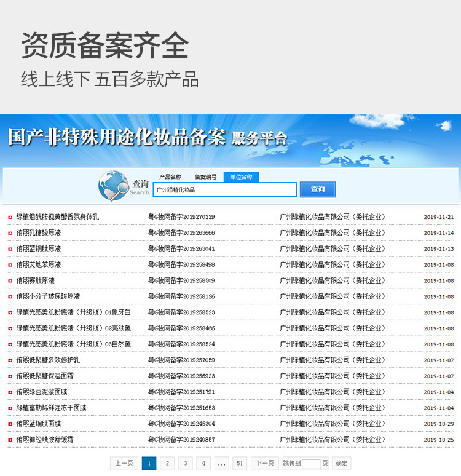
Task: Click red bullet icon beside 侑熙乳糖酸原液
Action: (x=10, y=233)
